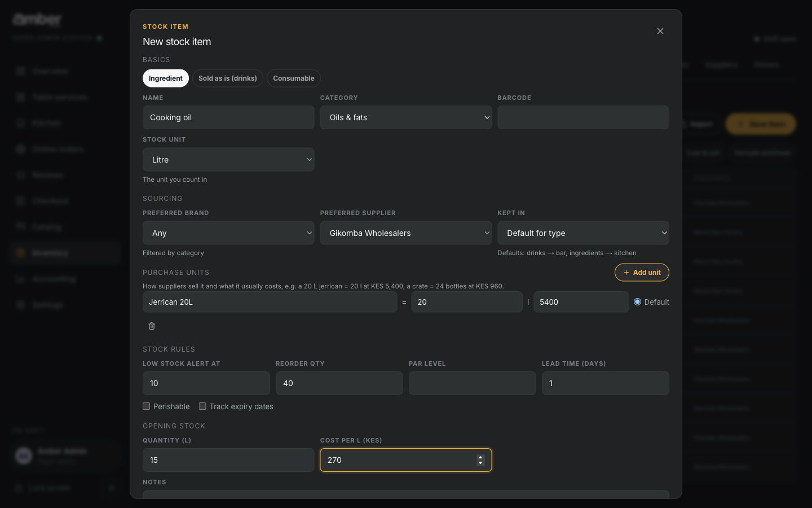812x508 pixels.
Task: Edit the Name field with Cooking oil
Action: pos(228,117)
